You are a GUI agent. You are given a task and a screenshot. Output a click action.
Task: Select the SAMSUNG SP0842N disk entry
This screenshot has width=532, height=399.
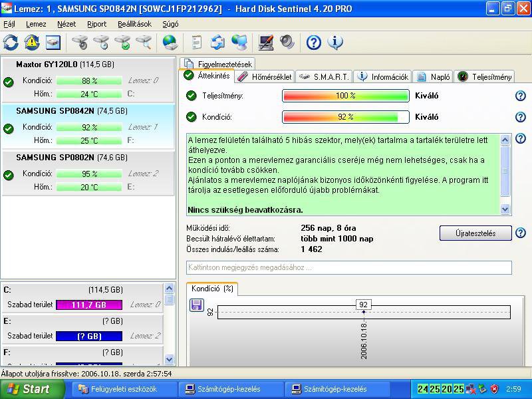pyautogui.click(x=88, y=126)
